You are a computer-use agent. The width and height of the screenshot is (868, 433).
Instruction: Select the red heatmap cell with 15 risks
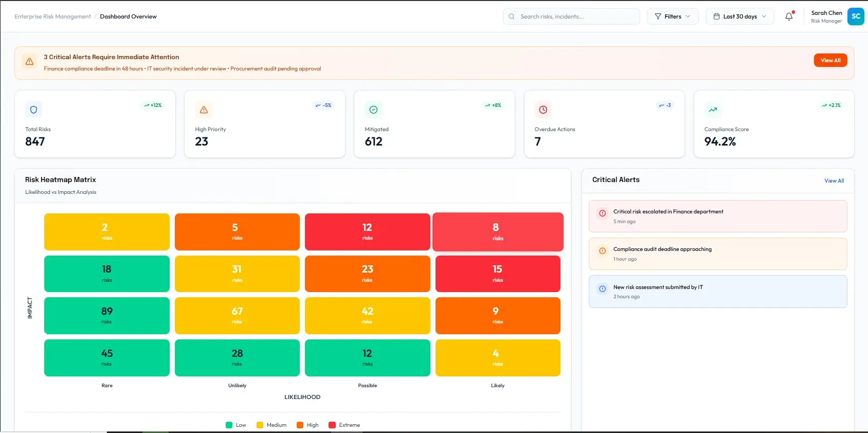(x=497, y=274)
